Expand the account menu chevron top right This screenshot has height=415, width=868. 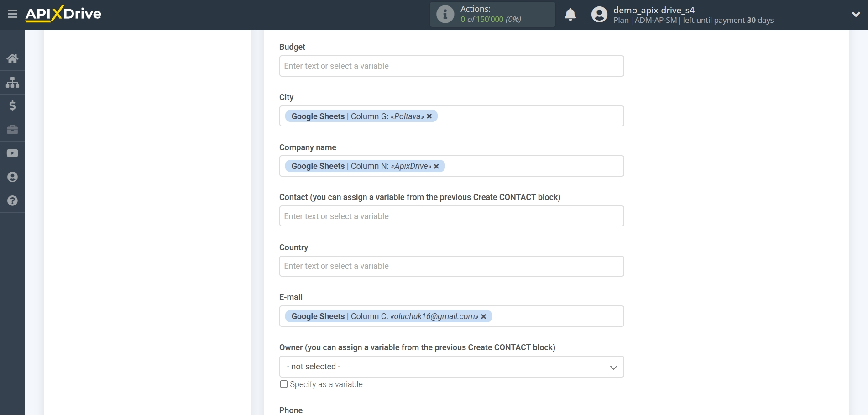click(856, 14)
